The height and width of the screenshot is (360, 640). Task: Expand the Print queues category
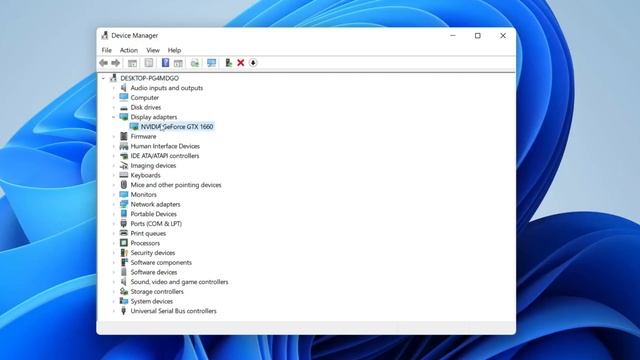(x=113, y=233)
